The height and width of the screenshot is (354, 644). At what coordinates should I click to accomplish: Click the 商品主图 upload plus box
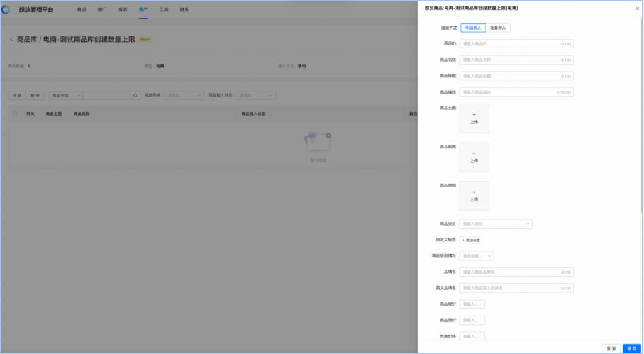tap(474, 118)
